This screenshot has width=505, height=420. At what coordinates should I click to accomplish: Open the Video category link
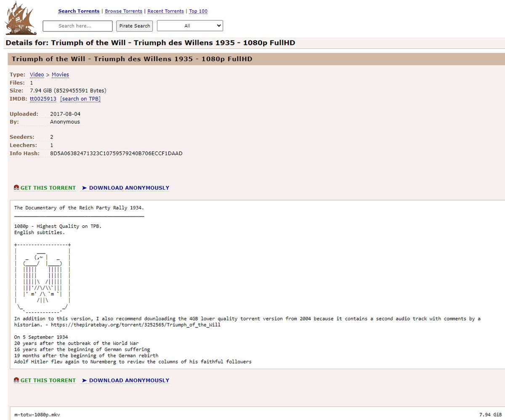point(37,74)
